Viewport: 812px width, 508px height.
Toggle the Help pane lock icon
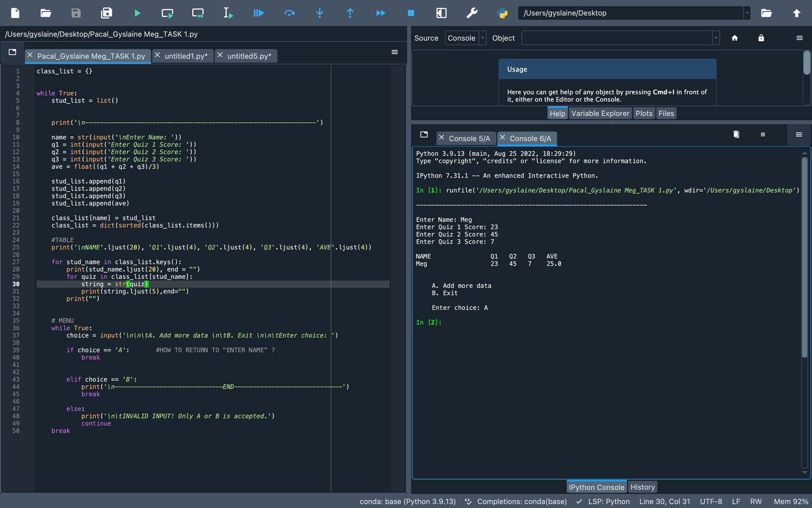click(x=761, y=38)
